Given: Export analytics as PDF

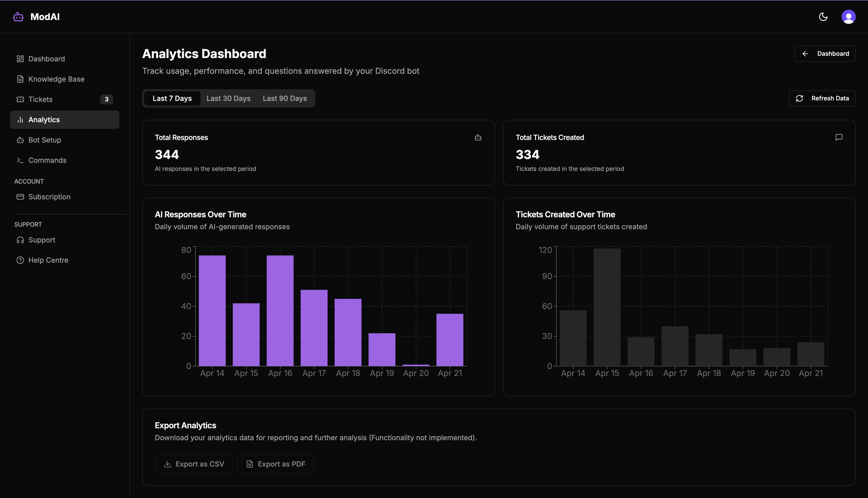Looking at the screenshot, I should (x=275, y=464).
